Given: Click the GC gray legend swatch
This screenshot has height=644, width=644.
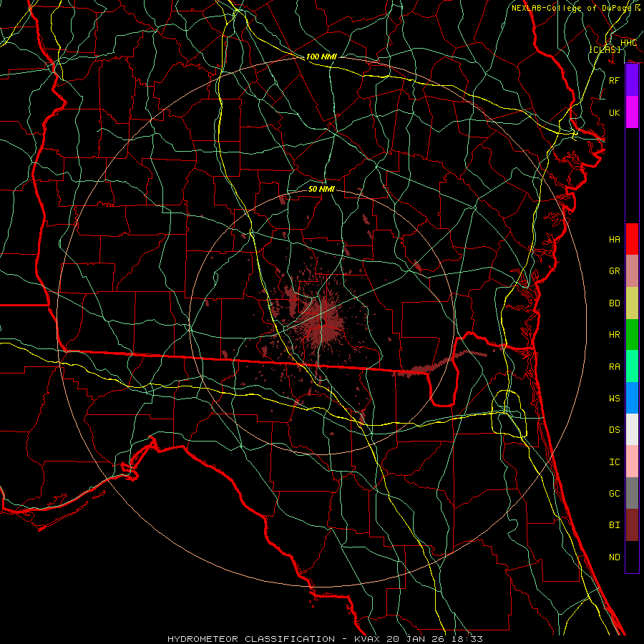Looking at the screenshot, I should pos(632,493).
